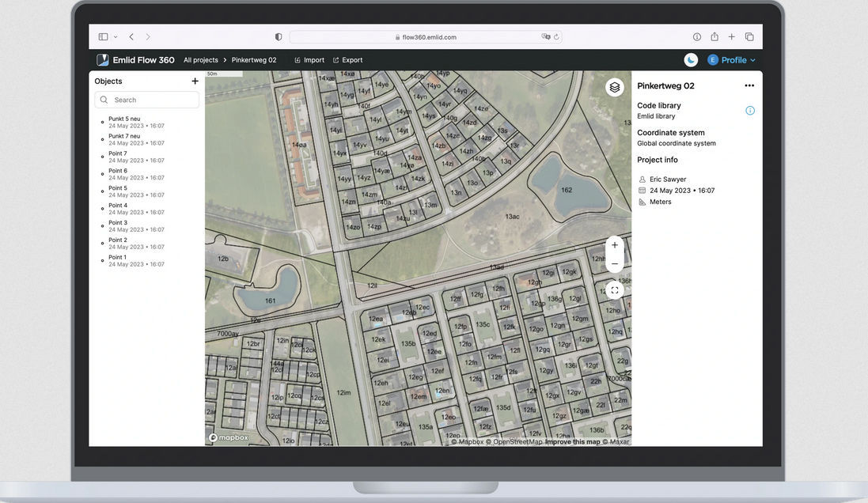The height and width of the screenshot is (503, 868).
Task: Add a new object with the plus icon
Action: click(195, 81)
